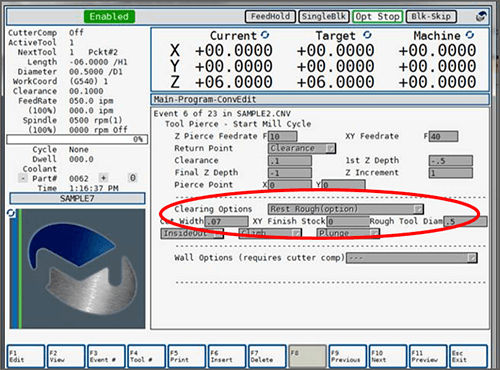
Task: Open the InsideOut dropdown
Action: pos(192,233)
